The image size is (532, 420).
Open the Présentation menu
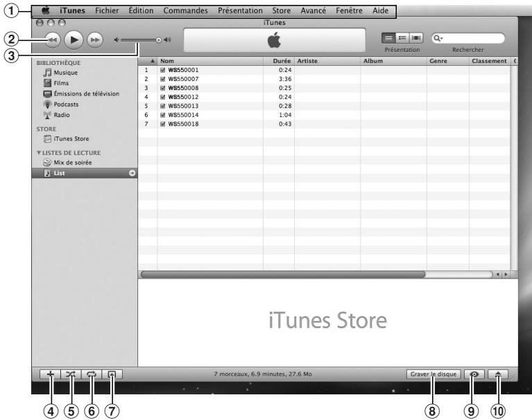click(240, 10)
